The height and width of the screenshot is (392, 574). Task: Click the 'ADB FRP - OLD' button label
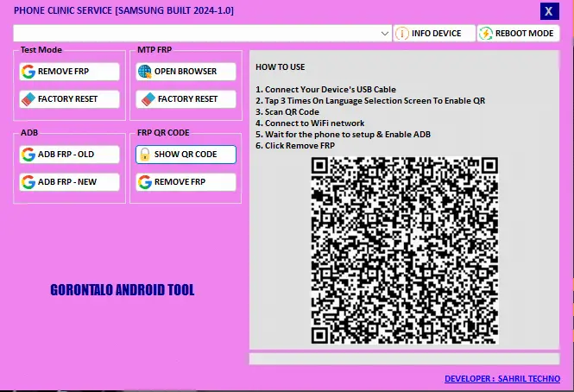(66, 155)
